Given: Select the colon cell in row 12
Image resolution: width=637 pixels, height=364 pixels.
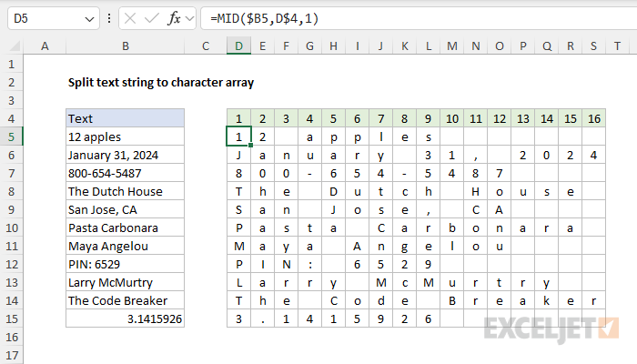Looking at the screenshot, I should (x=310, y=264).
